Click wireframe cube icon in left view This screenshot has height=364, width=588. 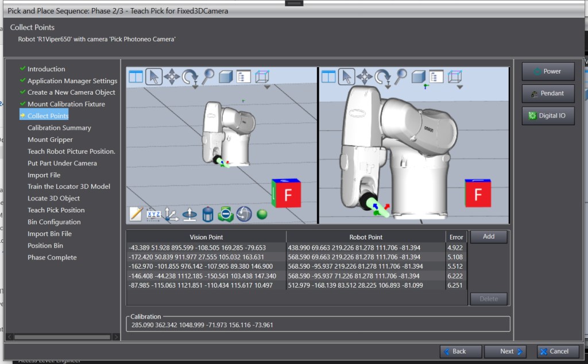pyautogui.click(x=262, y=77)
